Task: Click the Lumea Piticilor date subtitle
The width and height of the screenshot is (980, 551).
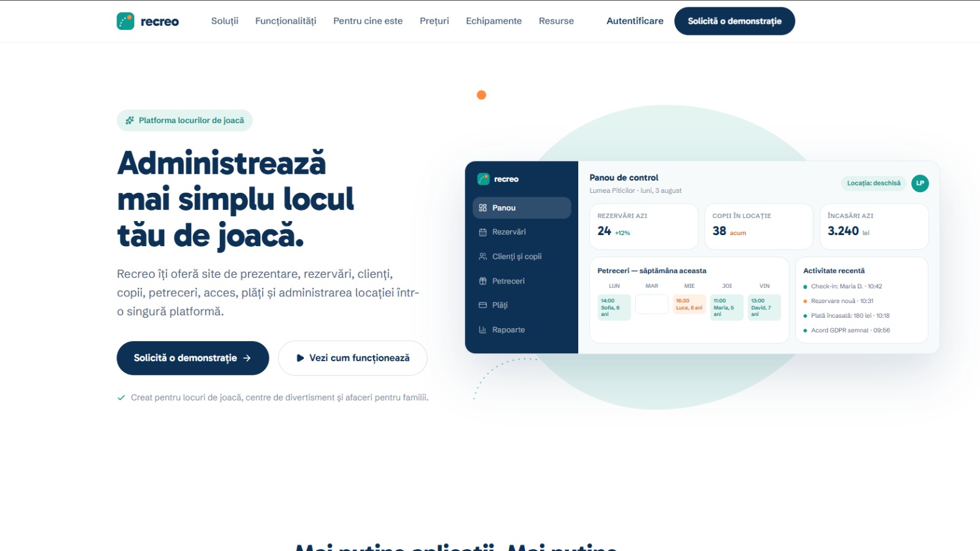Action: tap(635, 190)
